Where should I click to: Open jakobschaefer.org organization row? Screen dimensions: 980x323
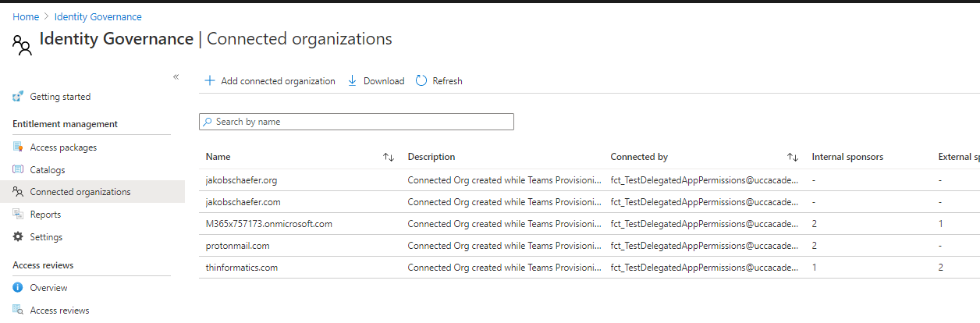coord(241,180)
